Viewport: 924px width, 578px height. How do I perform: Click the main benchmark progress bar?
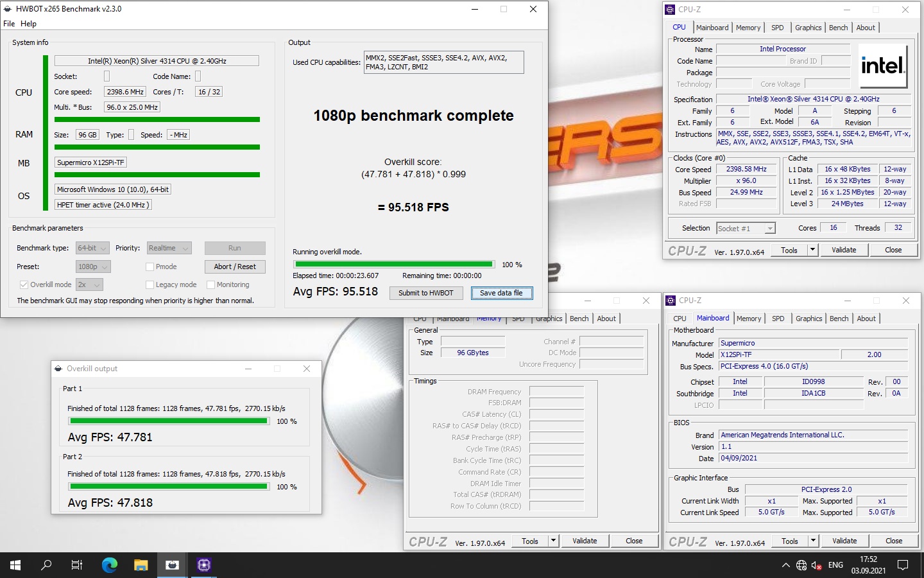(x=394, y=264)
